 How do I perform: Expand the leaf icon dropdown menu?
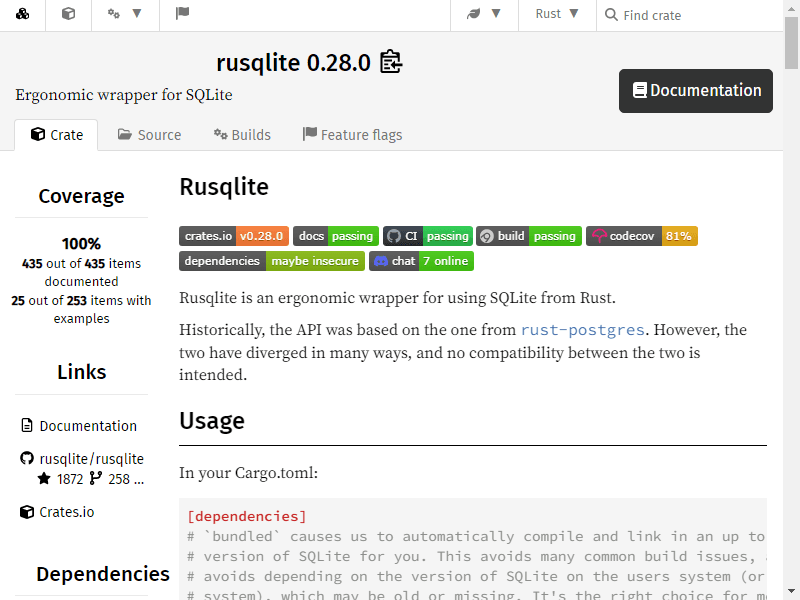pos(484,14)
